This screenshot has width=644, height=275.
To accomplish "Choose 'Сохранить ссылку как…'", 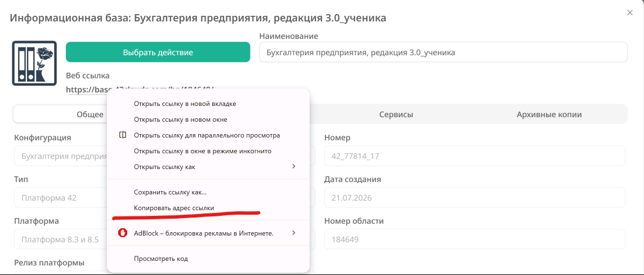I will coord(208,192).
